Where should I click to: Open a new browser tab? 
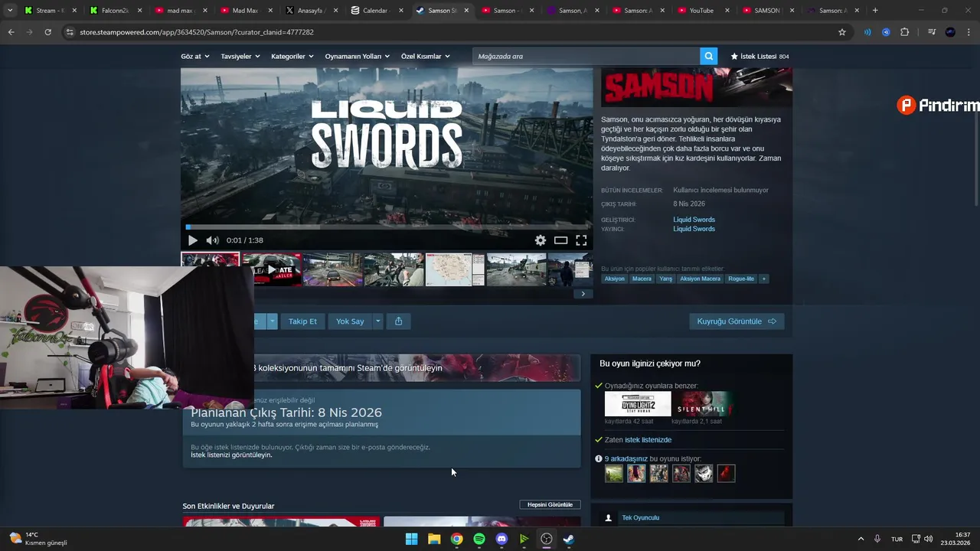(875, 11)
